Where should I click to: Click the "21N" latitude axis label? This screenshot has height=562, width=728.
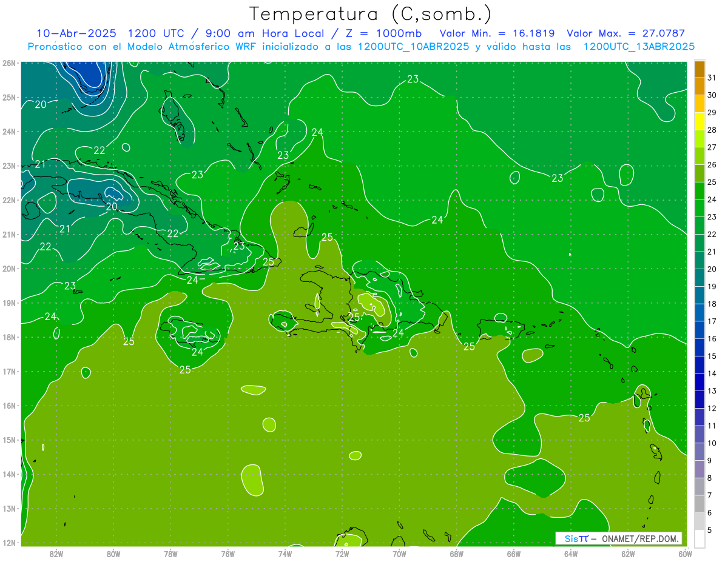(x=9, y=234)
